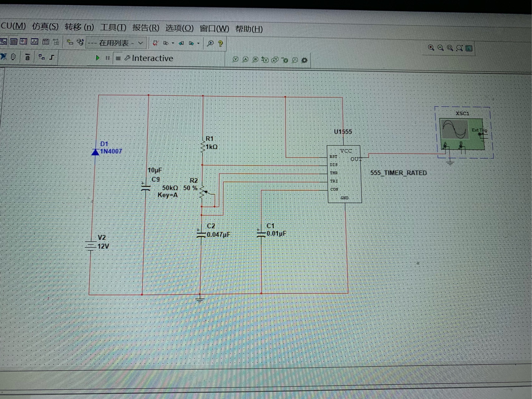Viewport: 532px width, 399px height.
Task: Select the differential voltage probe icon
Action: pos(265,60)
